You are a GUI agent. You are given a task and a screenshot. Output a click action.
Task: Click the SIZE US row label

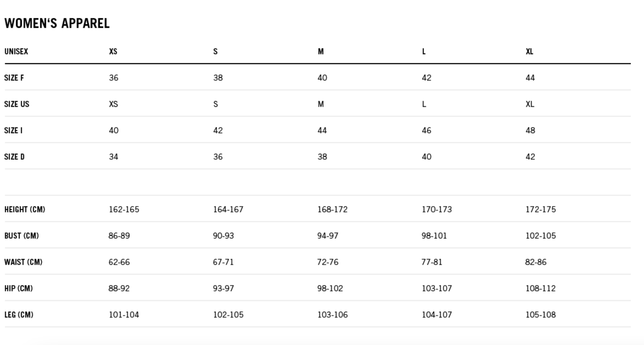[16, 104]
